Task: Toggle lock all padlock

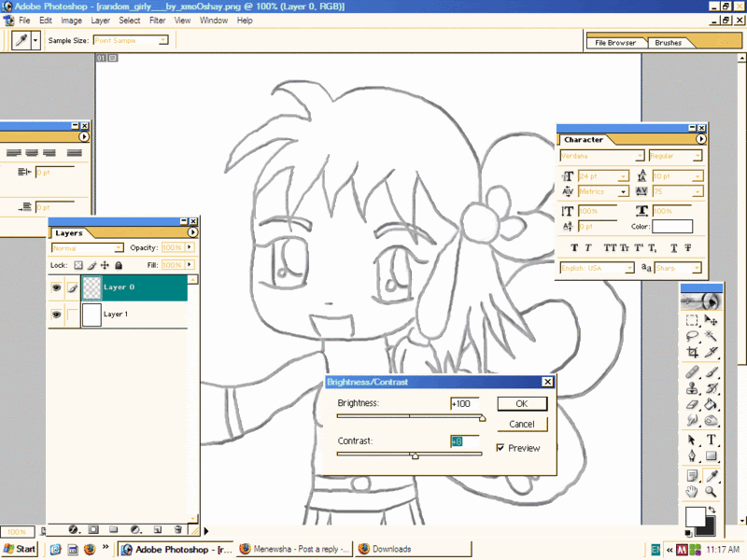Action: pos(119,265)
